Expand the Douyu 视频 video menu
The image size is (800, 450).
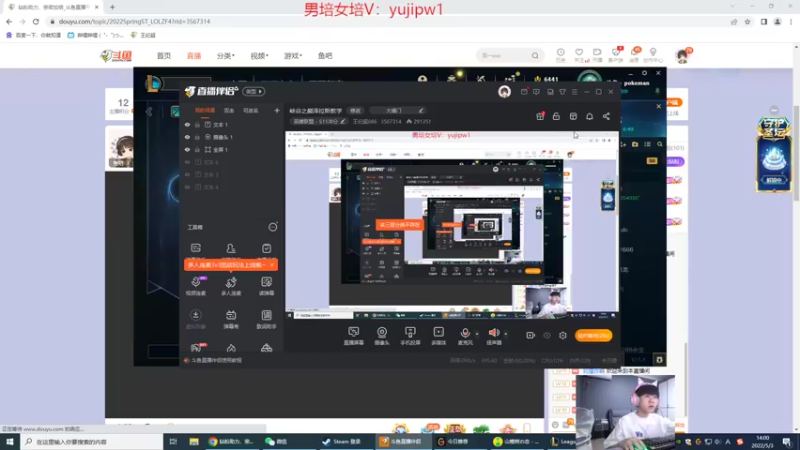pyautogui.click(x=259, y=56)
